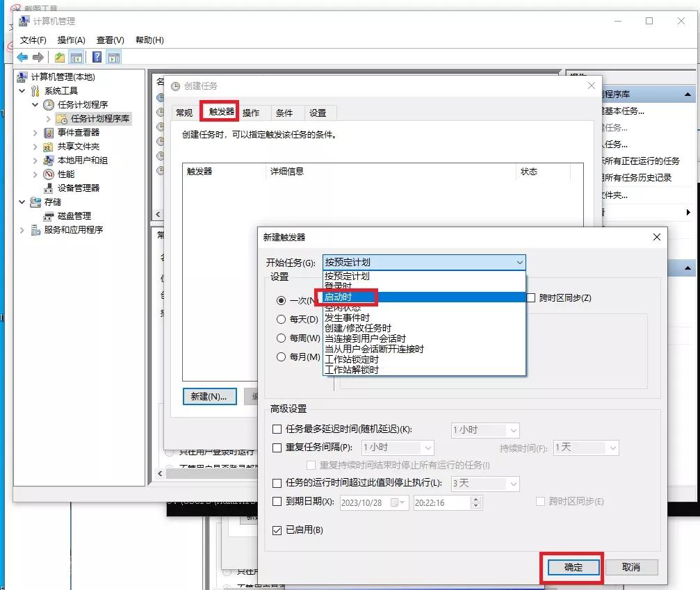The image size is (700, 590).
Task: Click the export list toolbar icon
Action: click(x=59, y=57)
